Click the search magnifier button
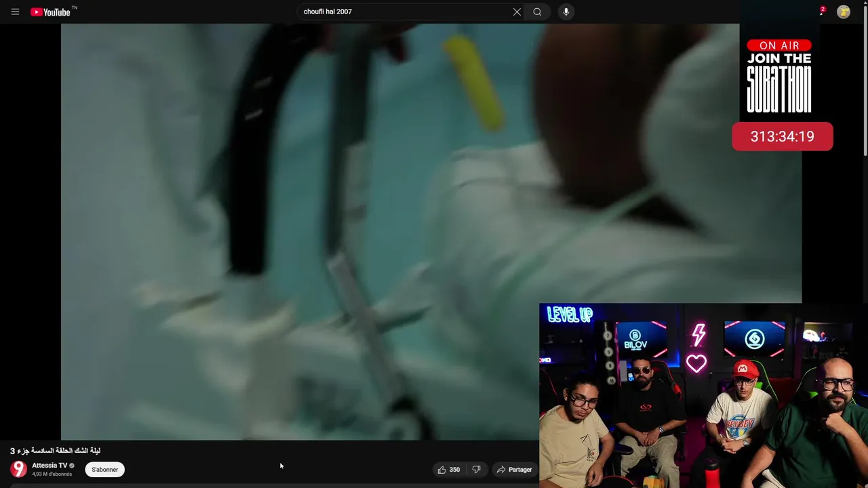Viewport: 868px width, 488px height. (537, 12)
